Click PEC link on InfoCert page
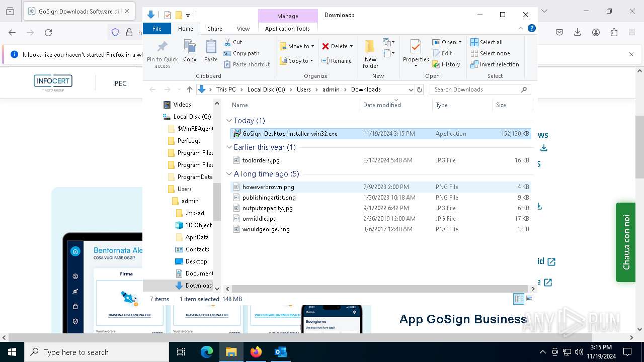The height and width of the screenshot is (362, 644). pos(120,83)
